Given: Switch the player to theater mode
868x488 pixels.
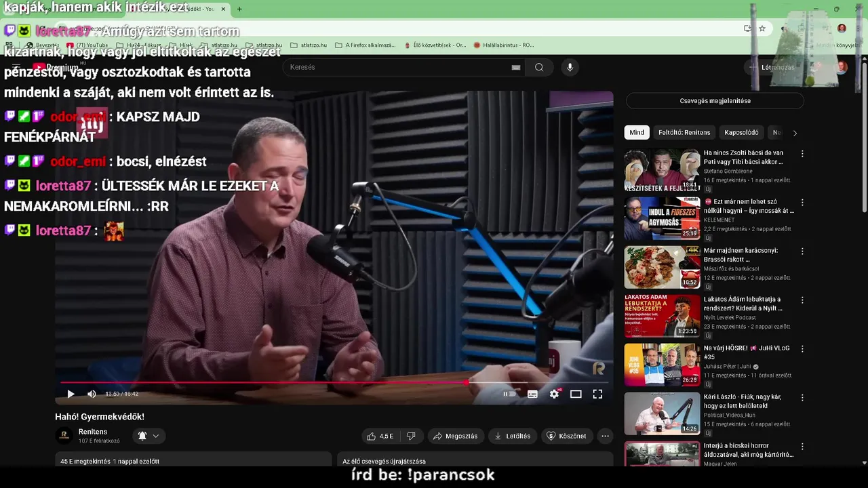Looking at the screenshot, I should pos(576,394).
